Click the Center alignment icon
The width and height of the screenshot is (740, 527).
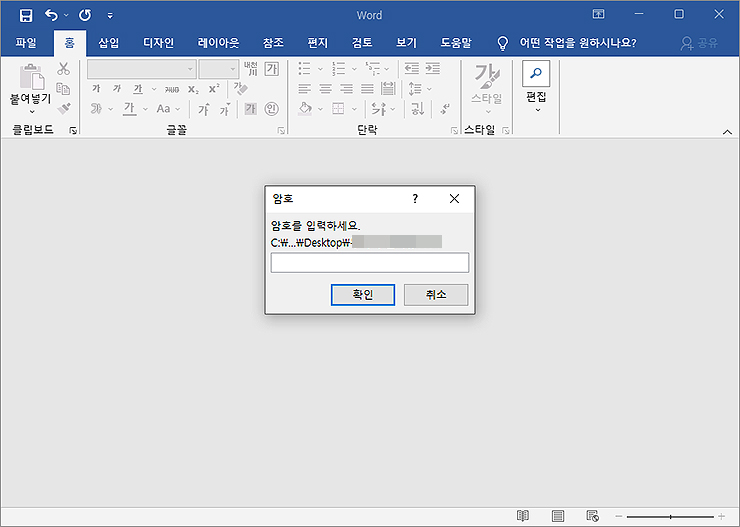point(325,89)
